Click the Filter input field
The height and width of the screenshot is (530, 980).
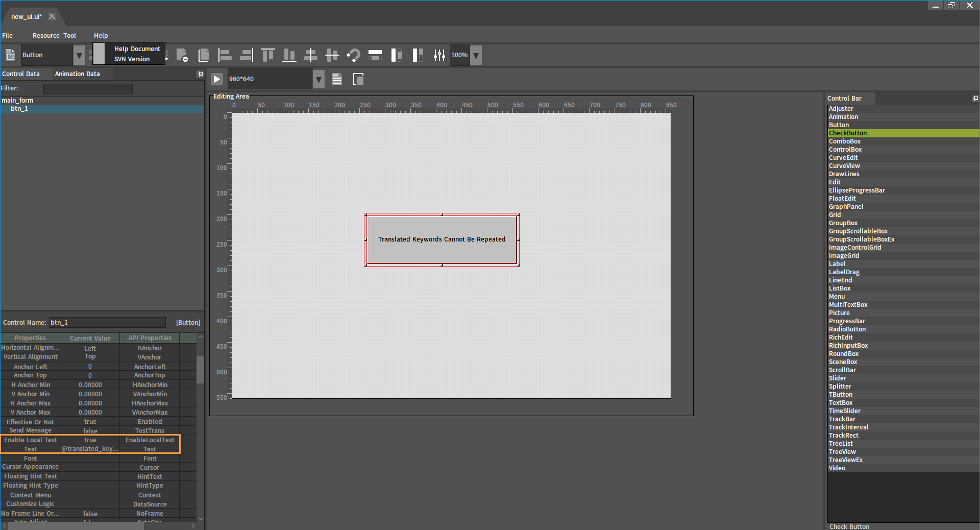coord(88,89)
